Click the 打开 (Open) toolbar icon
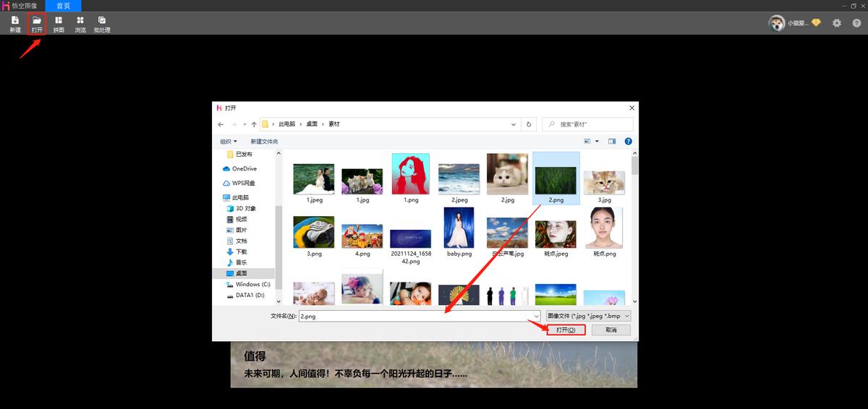The width and height of the screenshot is (868, 409). click(x=37, y=25)
